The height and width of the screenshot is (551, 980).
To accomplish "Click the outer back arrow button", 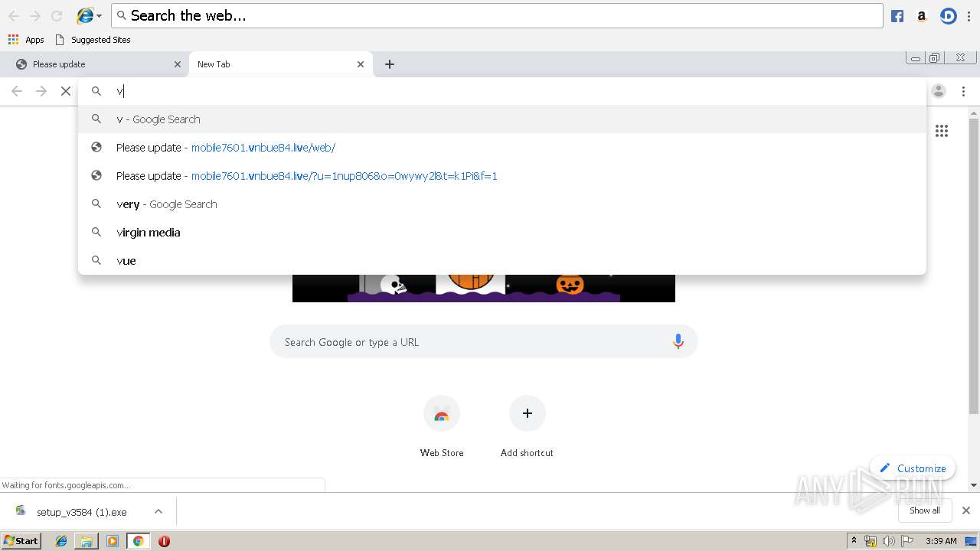I will click(14, 16).
